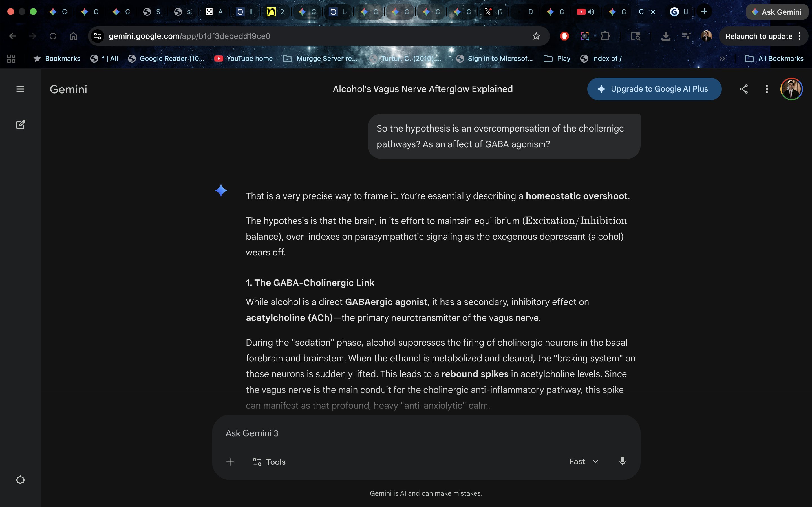Bookmark this page with the star icon

(x=536, y=36)
